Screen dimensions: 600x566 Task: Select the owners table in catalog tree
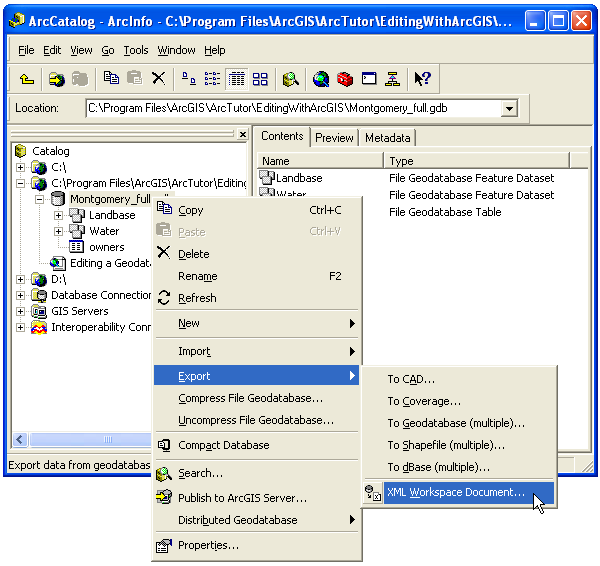point(106,247)
